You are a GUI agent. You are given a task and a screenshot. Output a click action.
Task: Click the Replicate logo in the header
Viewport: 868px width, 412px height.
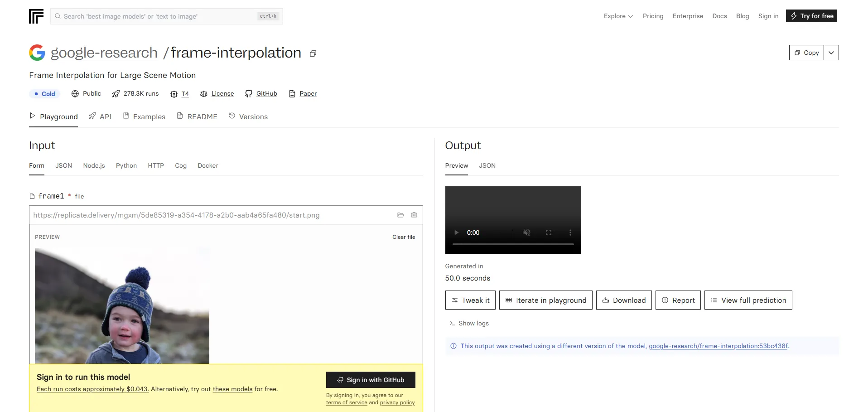click(x=36, y=16)
